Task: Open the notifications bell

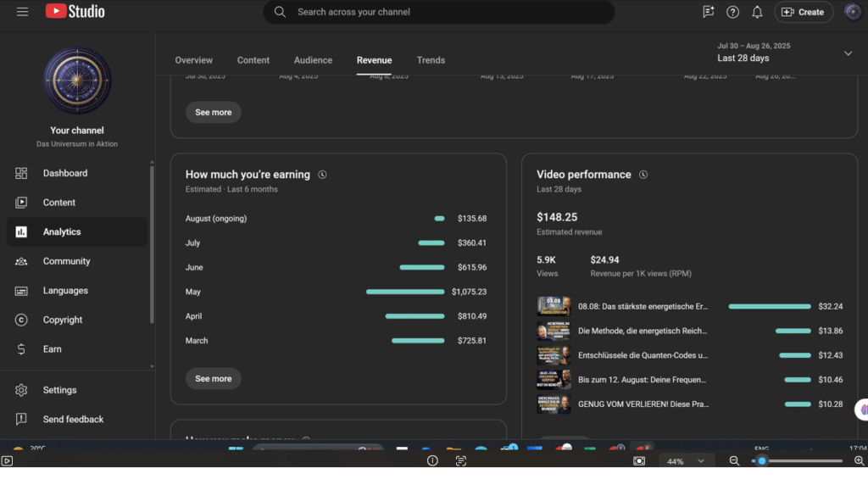Action: [757, 12]
